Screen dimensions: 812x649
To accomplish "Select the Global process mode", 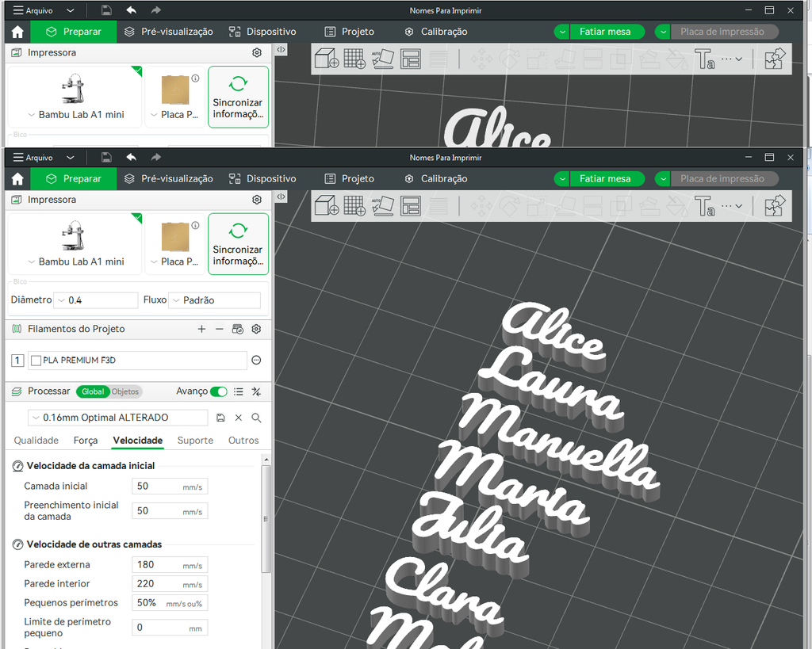I will (93, 391).
